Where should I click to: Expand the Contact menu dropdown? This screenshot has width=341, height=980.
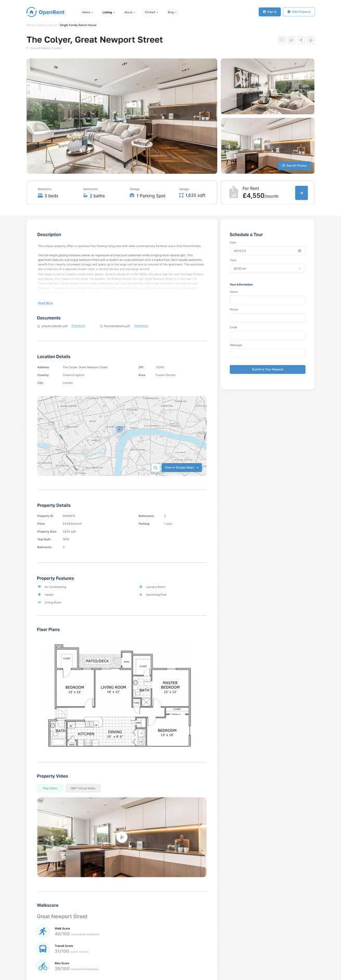click(x=151, y=12)
